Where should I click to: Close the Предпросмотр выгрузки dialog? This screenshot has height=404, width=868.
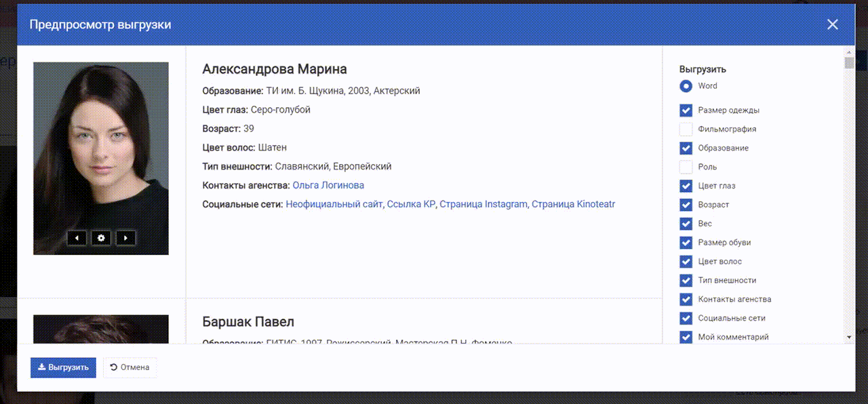pyautogui.click(x=833, y=24)
